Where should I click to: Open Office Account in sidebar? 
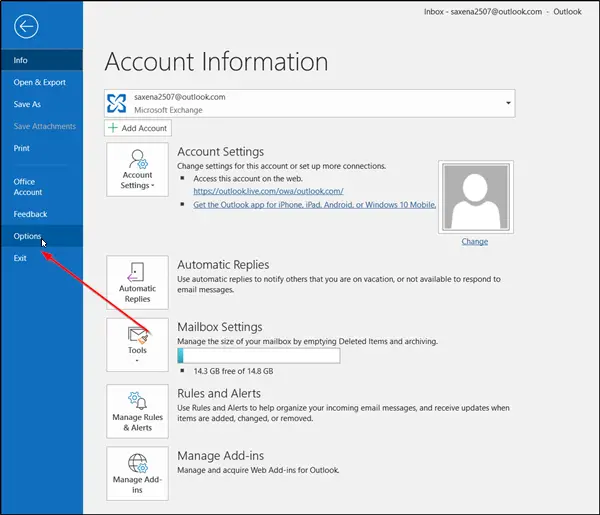tap(28, 187)
